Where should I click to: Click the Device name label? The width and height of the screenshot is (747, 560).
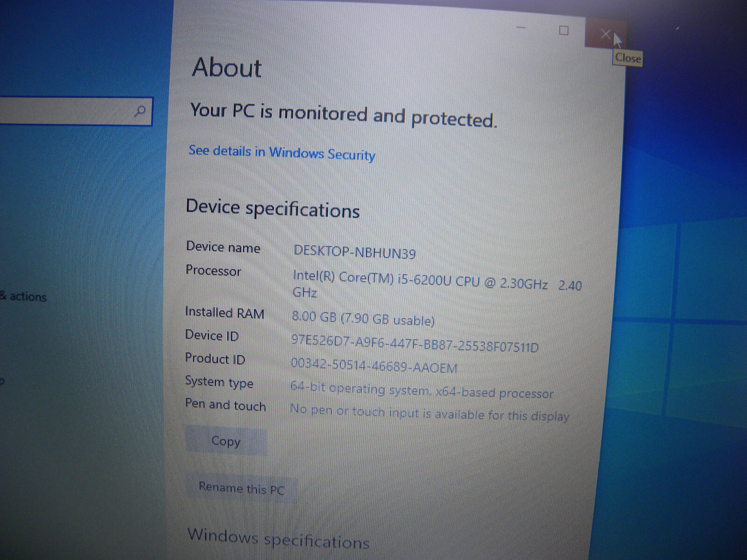pyautogui.click(x=223, y=247)
